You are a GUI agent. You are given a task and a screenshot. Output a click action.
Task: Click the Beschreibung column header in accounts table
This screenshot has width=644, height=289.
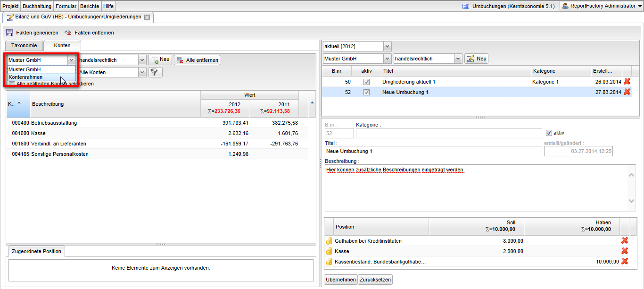(116, 104)
